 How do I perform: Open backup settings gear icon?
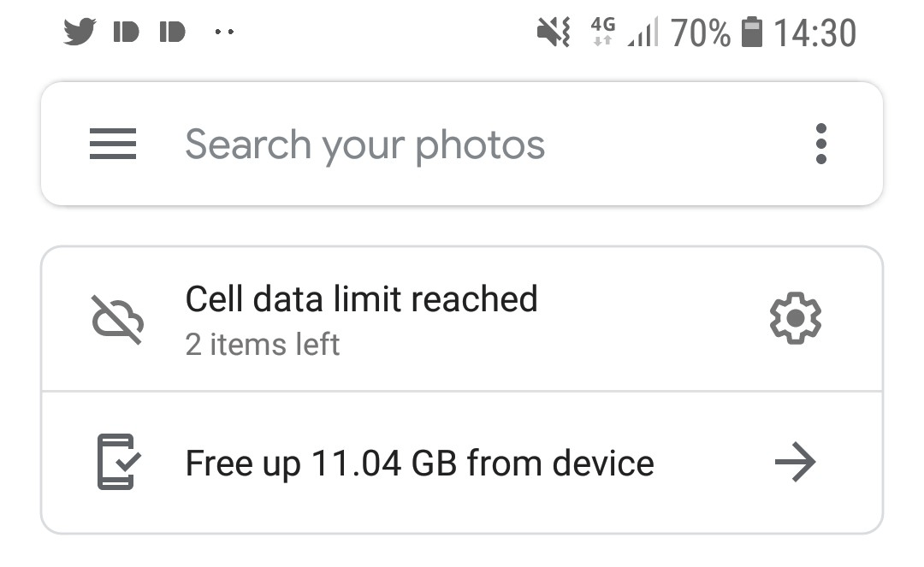point(795,318)
